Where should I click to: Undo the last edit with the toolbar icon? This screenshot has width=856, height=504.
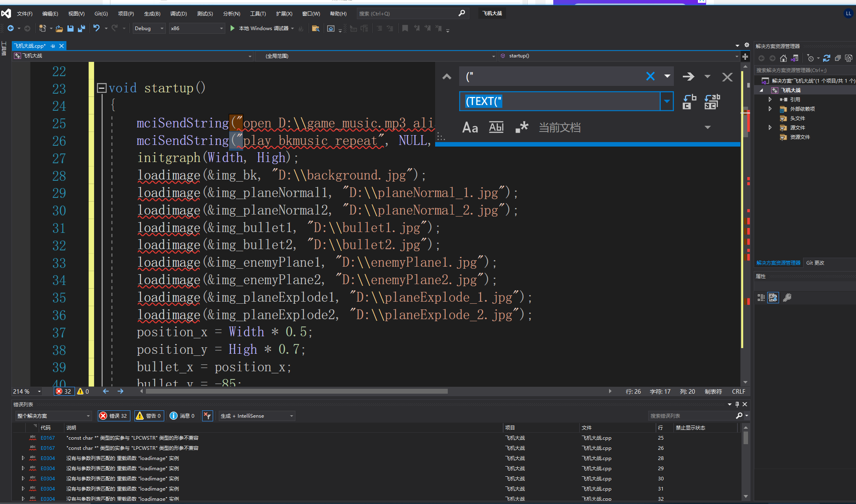click(97, 28)
